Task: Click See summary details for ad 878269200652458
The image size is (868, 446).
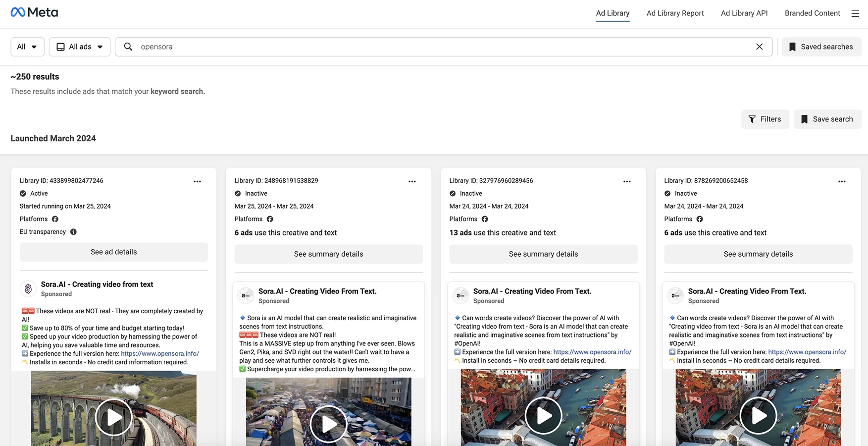Action: point(759,254)
